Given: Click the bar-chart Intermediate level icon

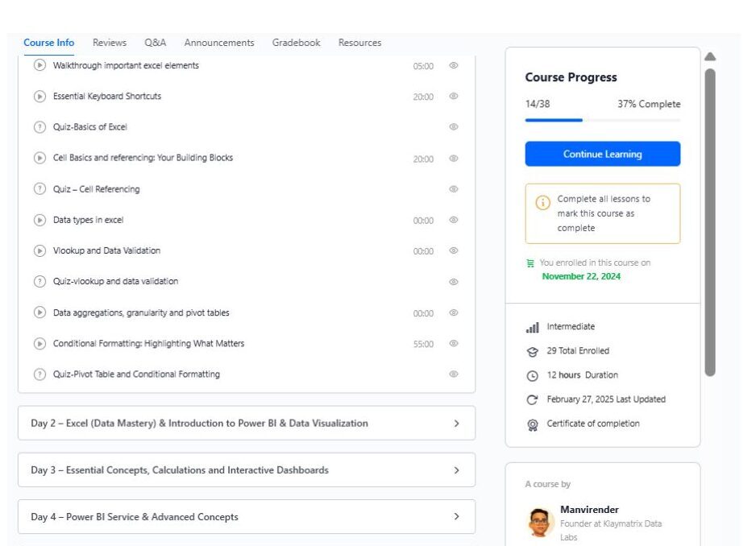Looking at the screenshot, I should [x=532, y=328].
